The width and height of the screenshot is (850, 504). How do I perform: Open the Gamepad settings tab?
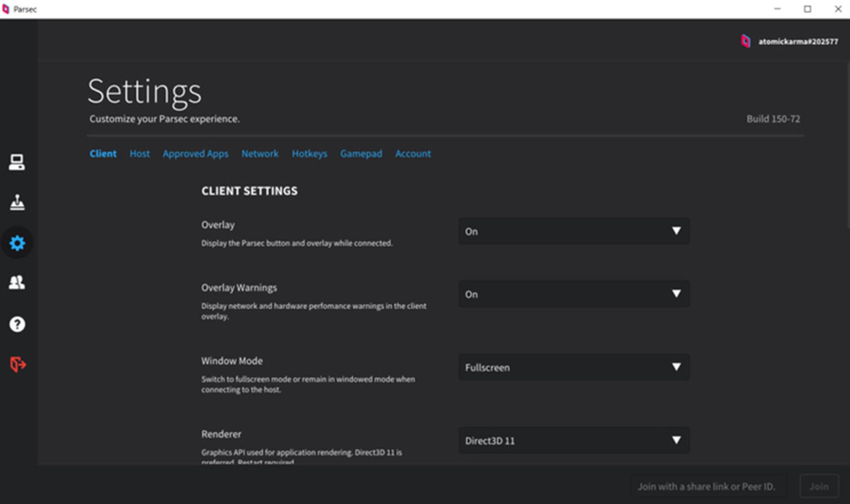pyautogui.click(x=361, y=154)
